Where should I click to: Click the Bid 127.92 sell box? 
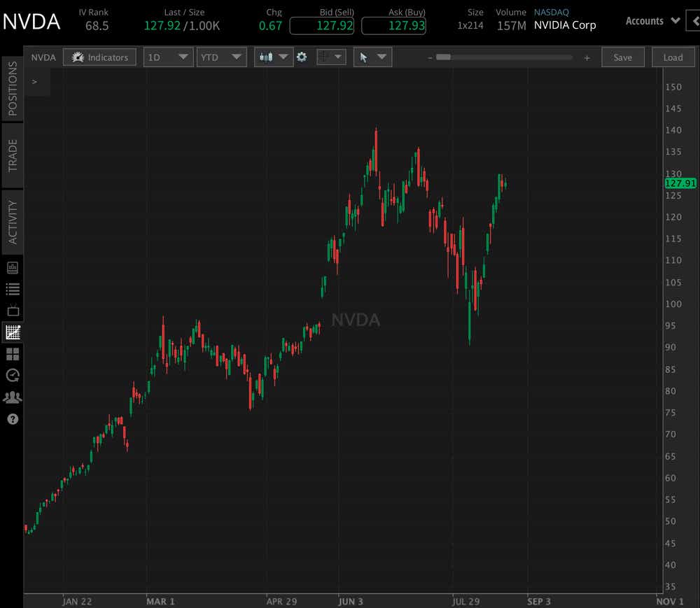pos(323,25)
